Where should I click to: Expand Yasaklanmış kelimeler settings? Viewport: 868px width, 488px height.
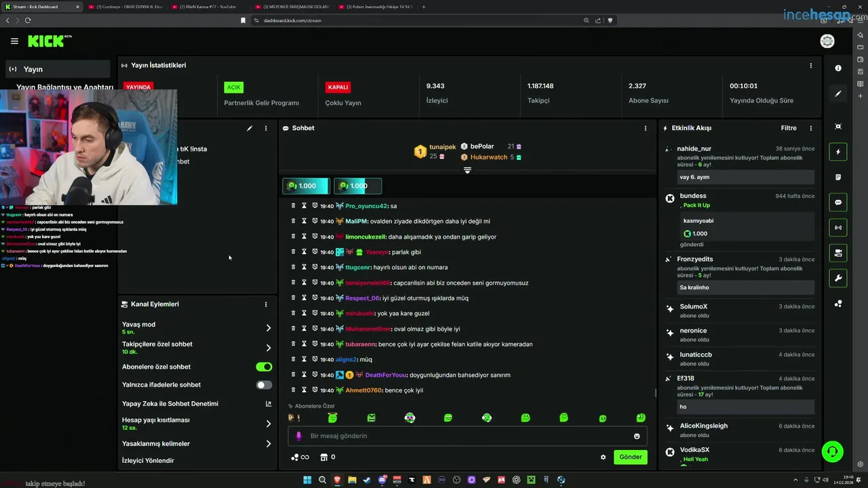coord(269,444)
